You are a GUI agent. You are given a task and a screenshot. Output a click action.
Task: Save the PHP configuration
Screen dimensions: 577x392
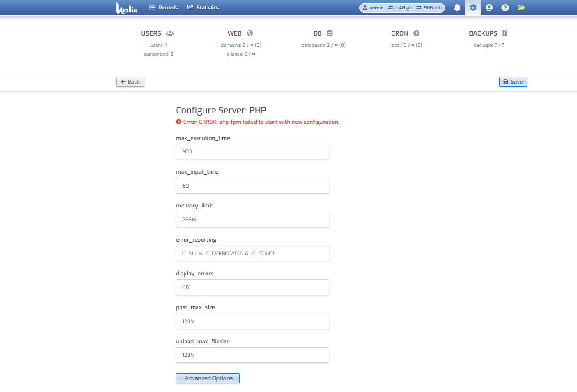click(x=513, y=82)
